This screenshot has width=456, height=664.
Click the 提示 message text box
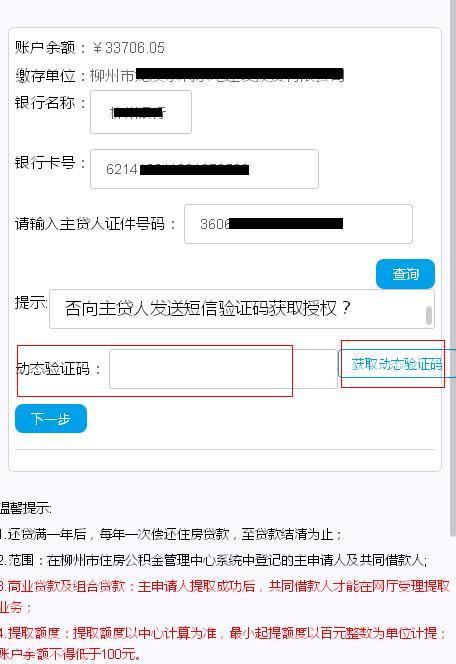(x=242, y=309)
